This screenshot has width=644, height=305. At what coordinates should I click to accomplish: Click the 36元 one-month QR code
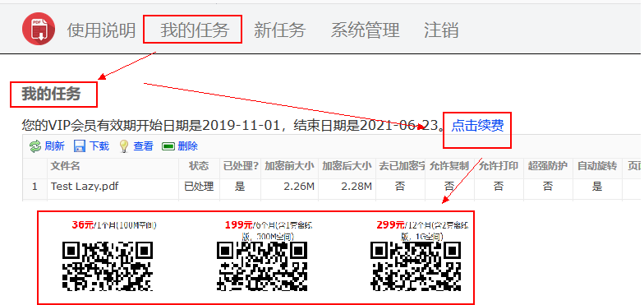pyautogui.click(x=108, y=266)
